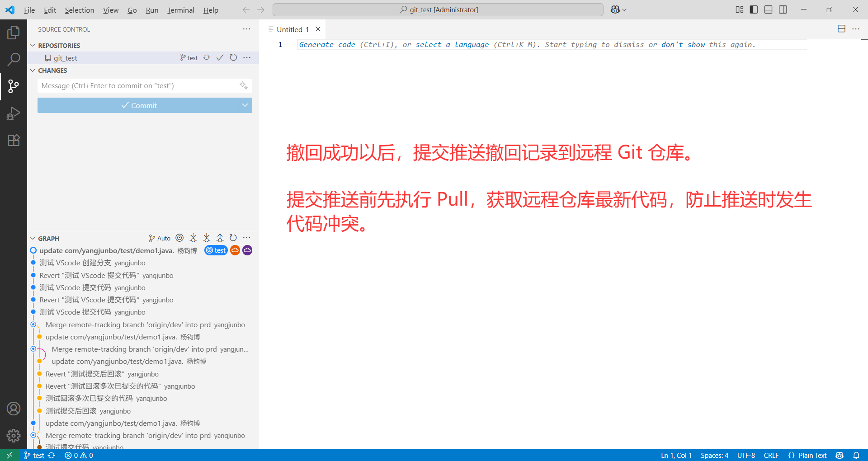Image resolution: width=868 pixels, height=461 pixels.
Task: Click the Commit button
Action: coord(139,105)
